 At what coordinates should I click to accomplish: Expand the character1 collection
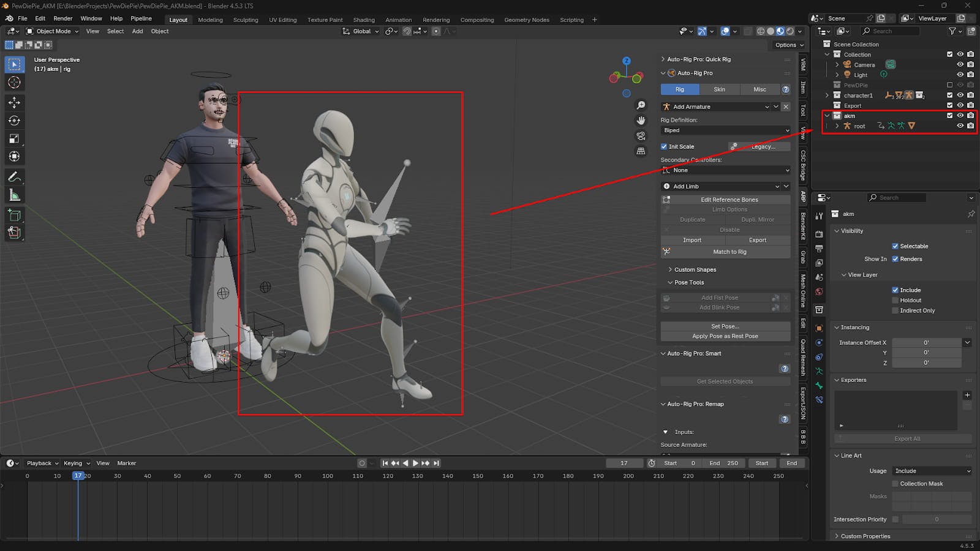[x=827, y=96]
